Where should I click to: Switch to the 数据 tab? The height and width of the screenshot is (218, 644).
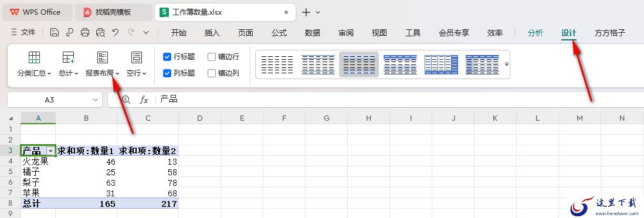click(313, 33)
